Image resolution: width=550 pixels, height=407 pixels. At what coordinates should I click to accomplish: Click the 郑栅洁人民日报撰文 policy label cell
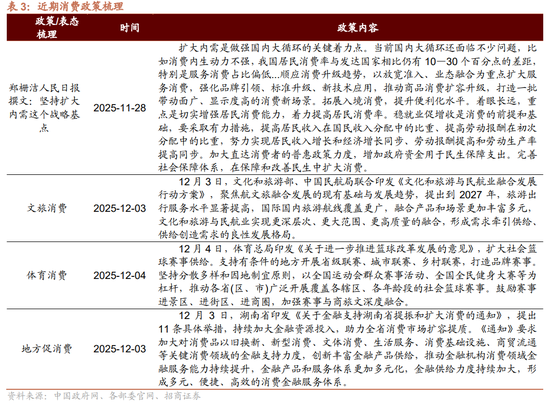pyautogui.click(x=44, y=108)
